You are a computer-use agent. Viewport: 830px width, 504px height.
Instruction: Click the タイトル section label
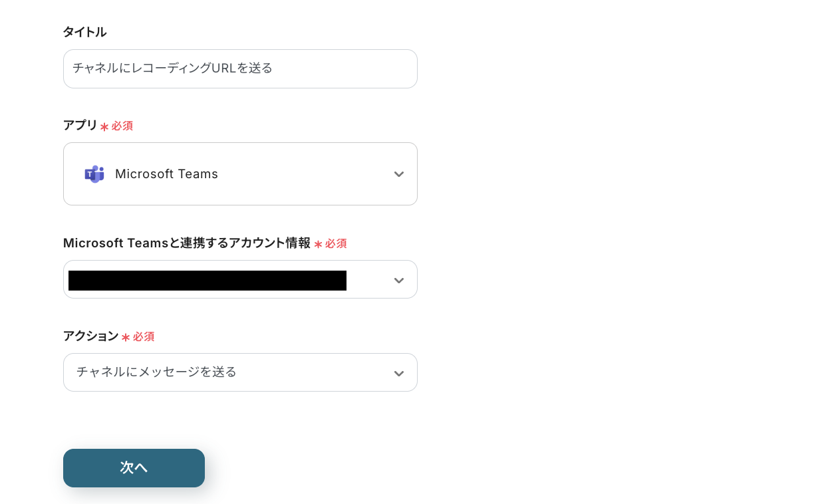tap(84, 32)
